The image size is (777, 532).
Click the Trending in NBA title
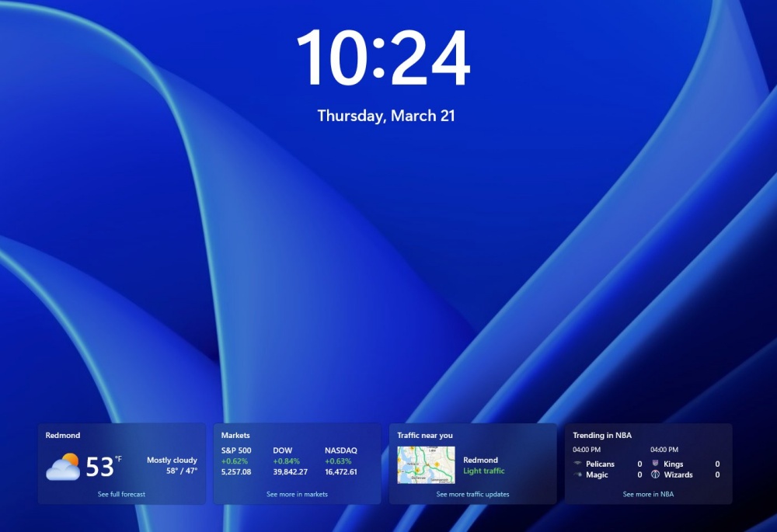pos(602,435)
